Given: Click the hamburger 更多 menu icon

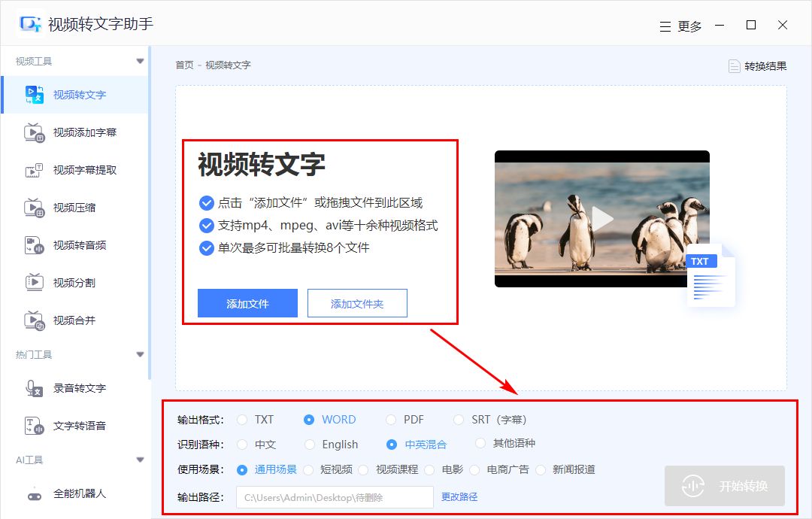Looking at the screenshot, I should tap(665, 26).
